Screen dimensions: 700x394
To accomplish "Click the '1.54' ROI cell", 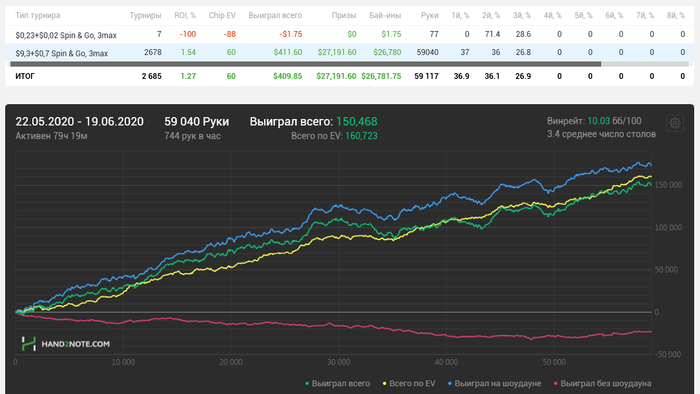I will (188, 52).
